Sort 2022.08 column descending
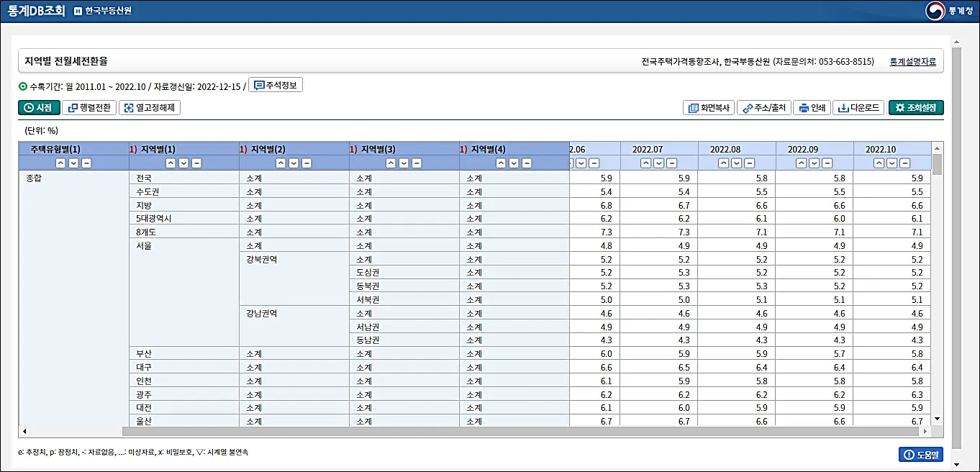This screenshot has width=980, height=472. [736, 163]
